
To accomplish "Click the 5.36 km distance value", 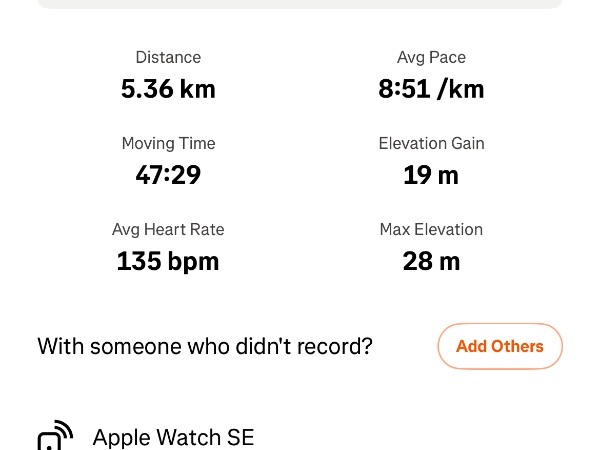I will [x=168, y=89].
